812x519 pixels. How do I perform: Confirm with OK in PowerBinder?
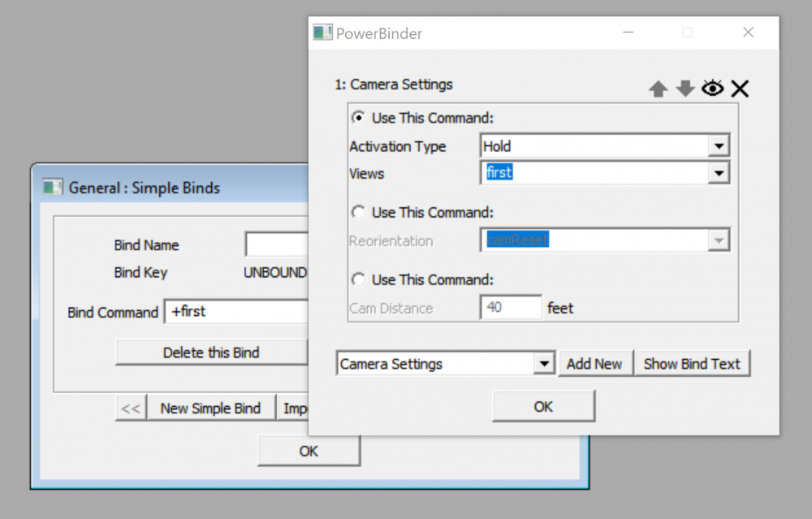pos(543,405)
